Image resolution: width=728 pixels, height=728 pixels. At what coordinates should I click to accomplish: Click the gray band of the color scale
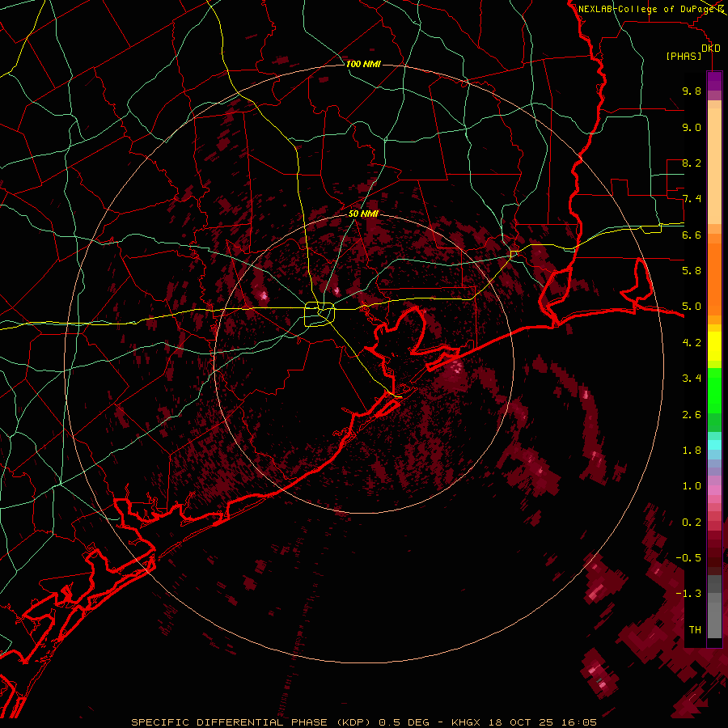tap(714, 607)
